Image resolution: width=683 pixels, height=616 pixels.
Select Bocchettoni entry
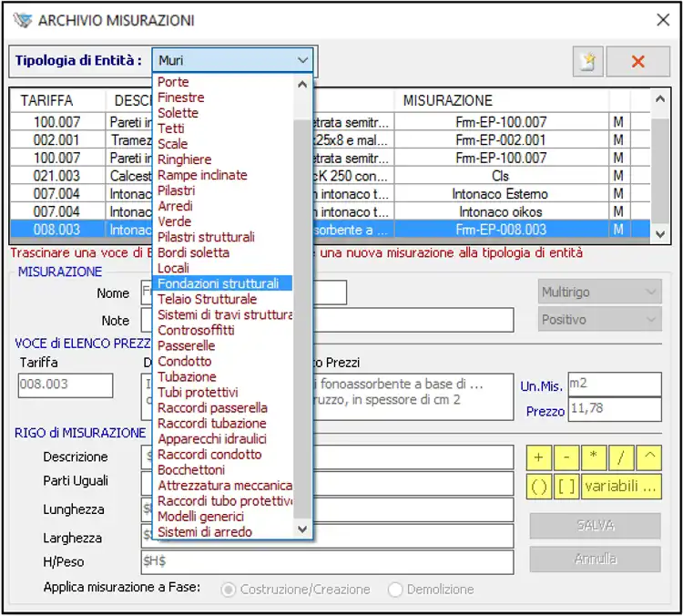click(x=223, y=470)
